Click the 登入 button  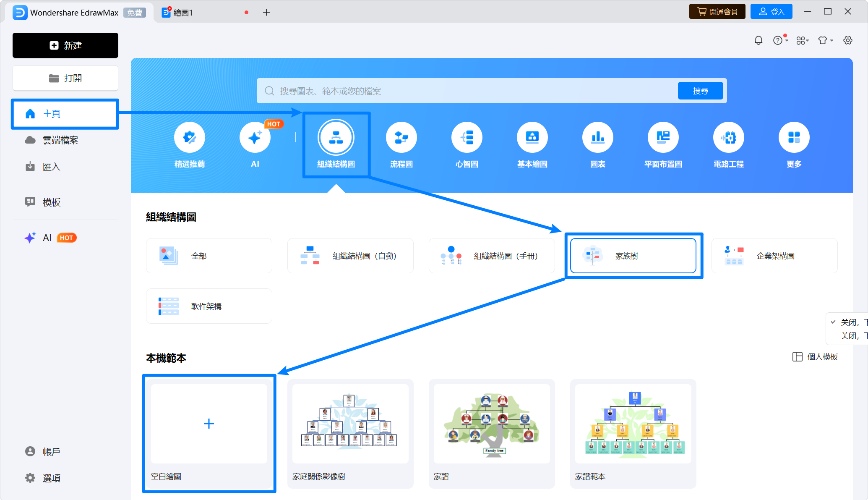coord(772,12)
